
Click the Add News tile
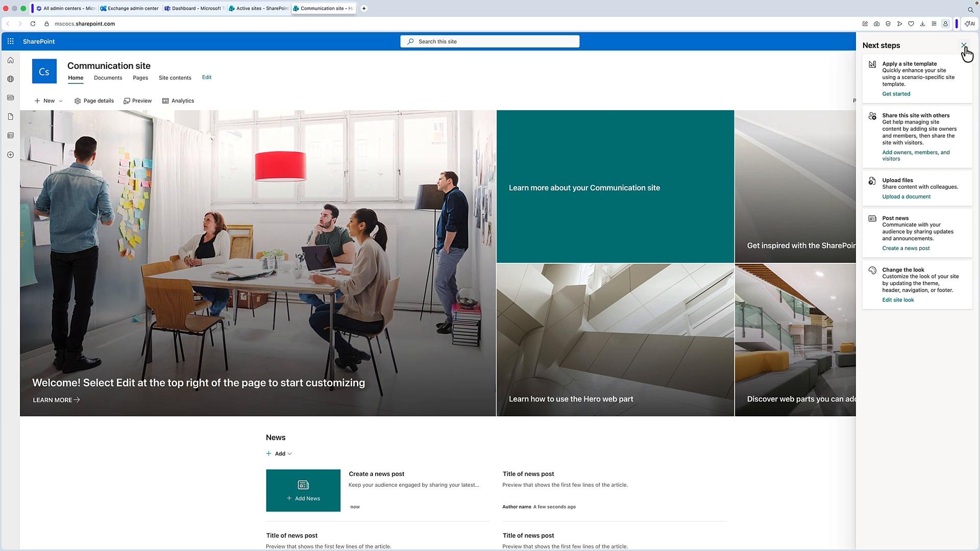303,490
